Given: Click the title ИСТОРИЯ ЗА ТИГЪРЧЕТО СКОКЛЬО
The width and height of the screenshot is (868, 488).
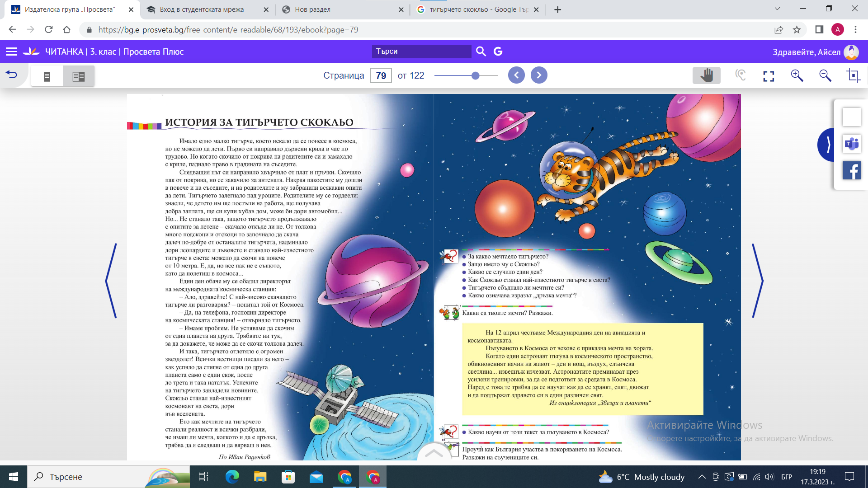Looking at the screenshot, I should coord(259,122).
